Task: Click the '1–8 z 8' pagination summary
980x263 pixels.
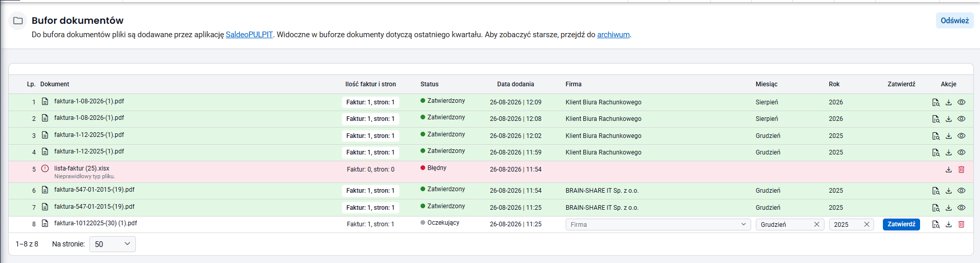Action: pos(27,244)
